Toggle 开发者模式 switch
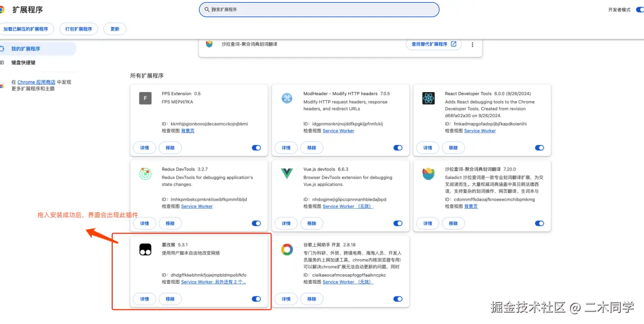The height and width of the screenshot is (324, 644). [640, 10]
